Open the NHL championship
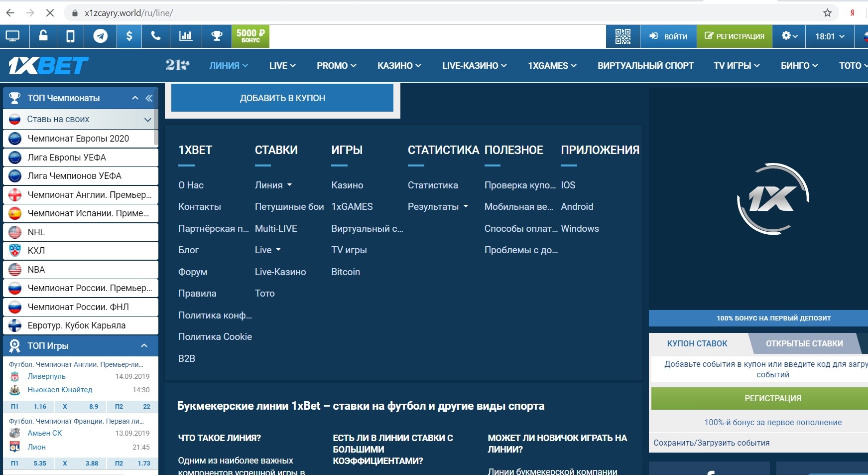The width and height of the screenshot is (868, 475). tap(81, 232)
